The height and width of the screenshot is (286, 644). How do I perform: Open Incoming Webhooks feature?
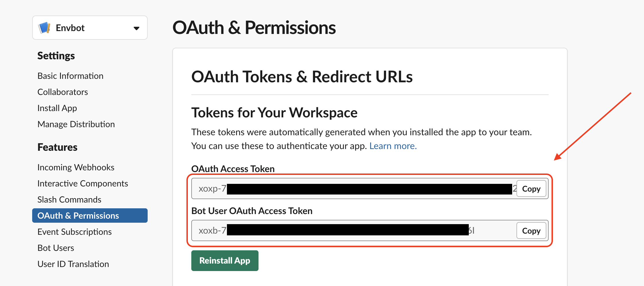coord(76,167)
